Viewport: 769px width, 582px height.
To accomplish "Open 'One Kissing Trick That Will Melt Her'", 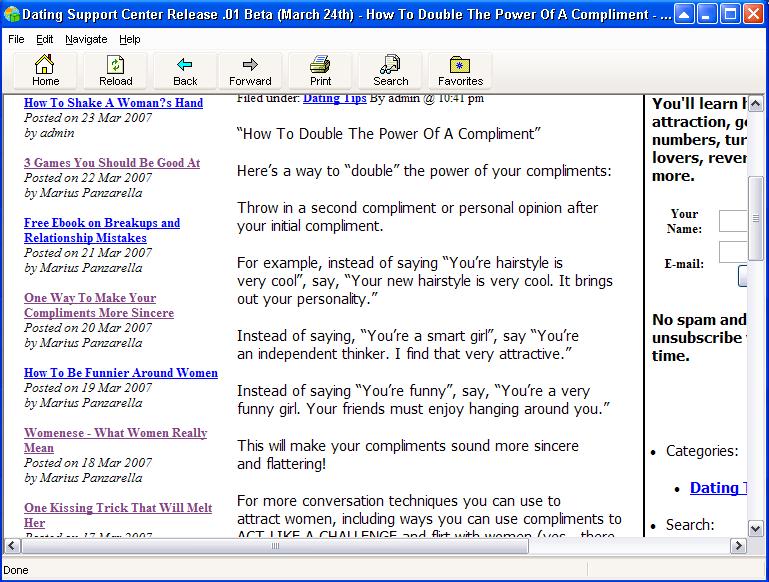I will pos(118,515).
